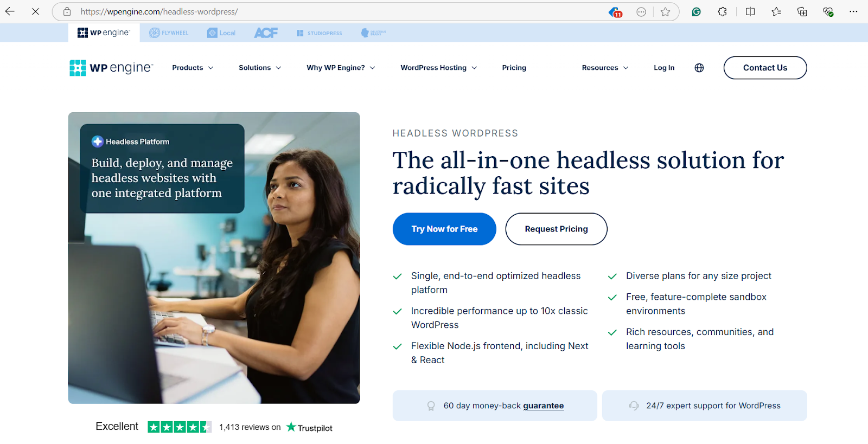The width and height of the screenshot is (868, 444).
Task: Click Request Pricing button
Action: 556,229
